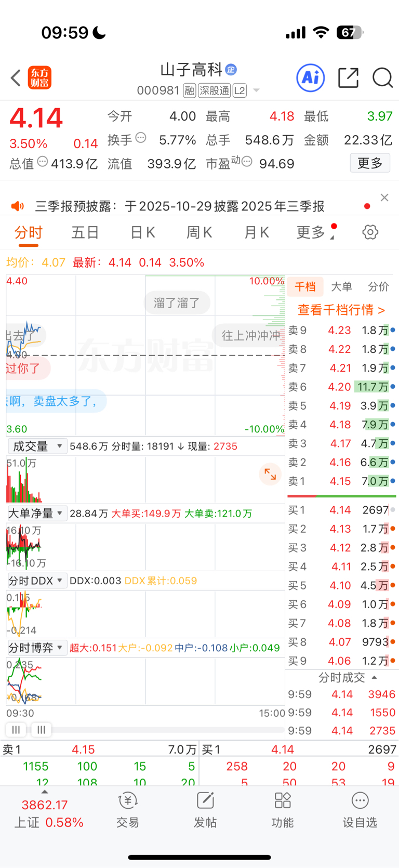Open the 成交量 indicator dropdown
This screenshot has height=868, width=399.
(37, 446)
